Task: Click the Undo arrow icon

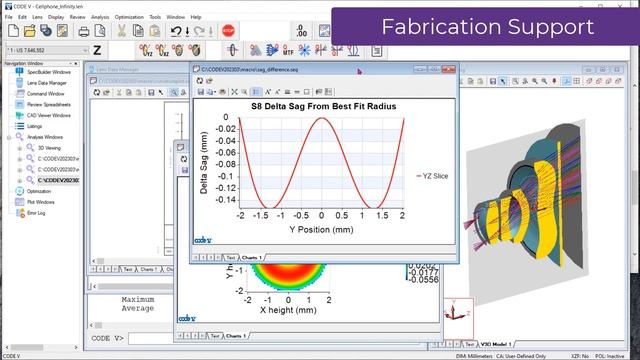Action: 176,31
